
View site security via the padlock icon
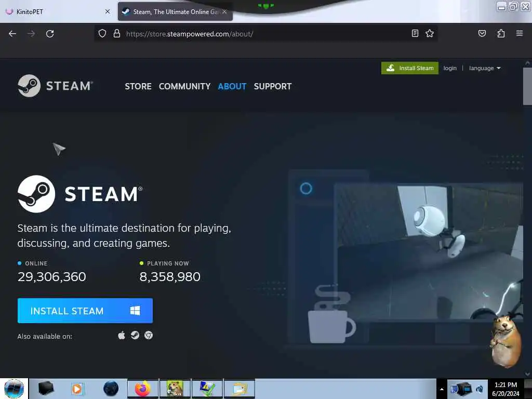(117, 34)
